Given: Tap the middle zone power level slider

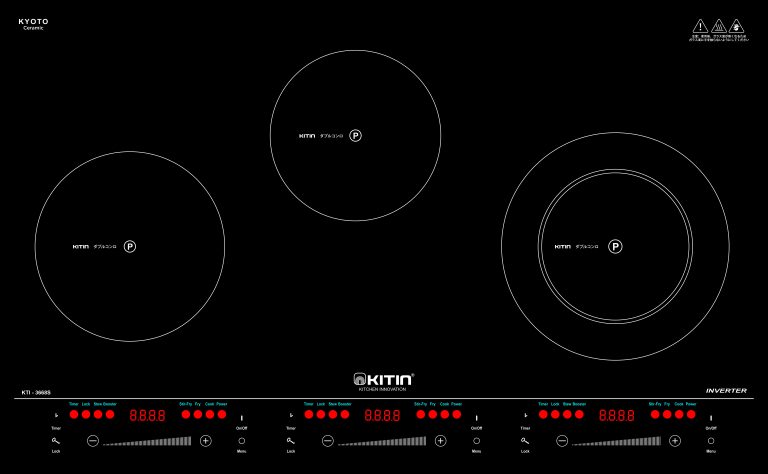Looking at the screenshot, I should tap(382, 441).
